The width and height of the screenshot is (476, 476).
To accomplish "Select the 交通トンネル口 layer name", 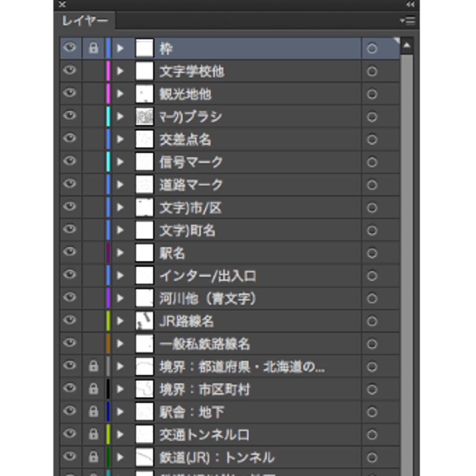I will [204, 435].
